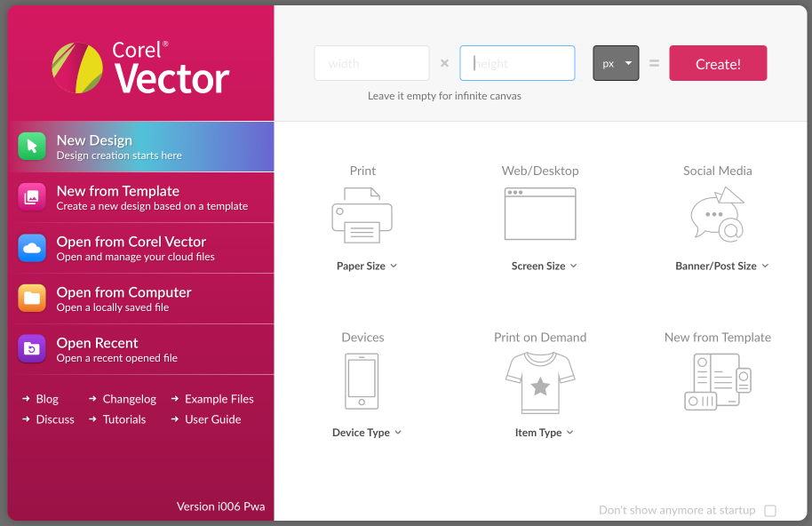Select the Web/Desktop browser window icon
This screenshot has height=526, width=812.
click(540, 213)
